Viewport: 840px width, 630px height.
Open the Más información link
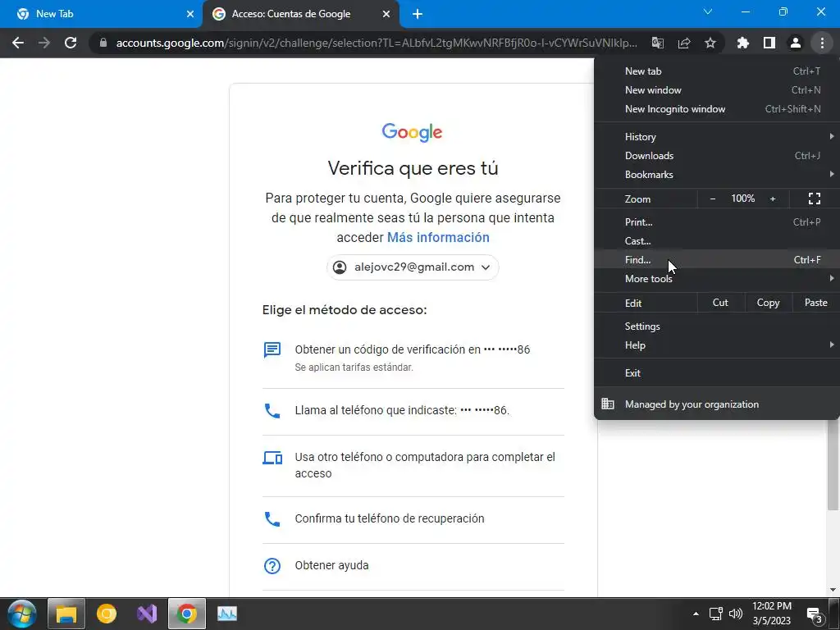438,237
